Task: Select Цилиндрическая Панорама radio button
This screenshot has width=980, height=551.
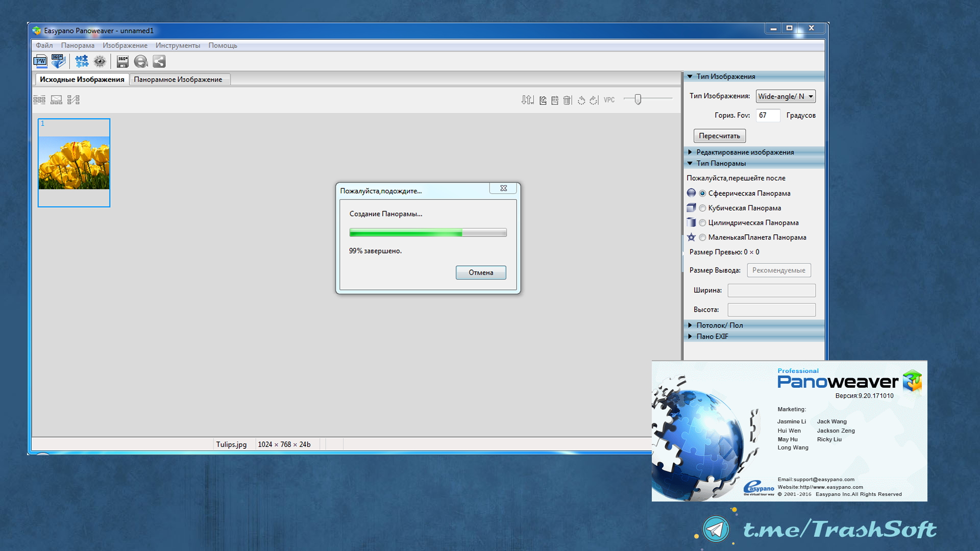Action: point(702,223)
